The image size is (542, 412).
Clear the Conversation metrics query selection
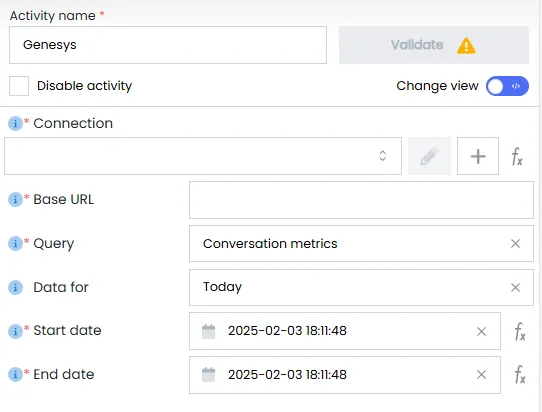click(515, 244)
